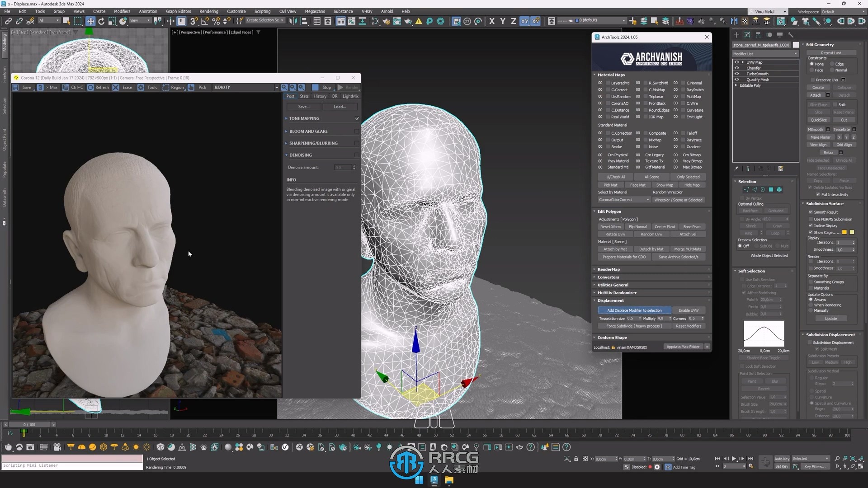Toggle the Tone Mapping checkbox

coord(357,119)
